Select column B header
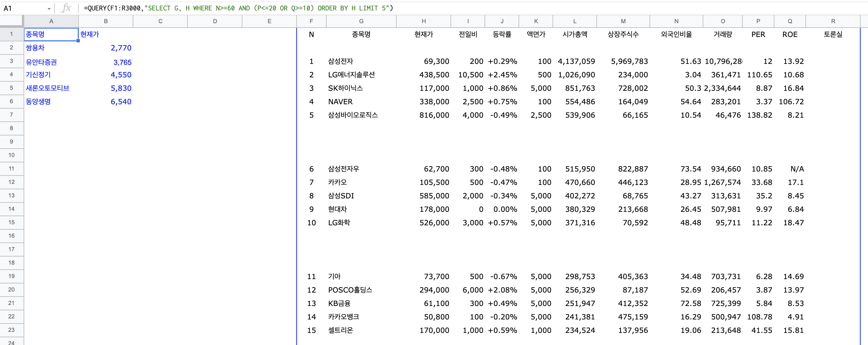This screenshot has width=868, height=345. 106,21
